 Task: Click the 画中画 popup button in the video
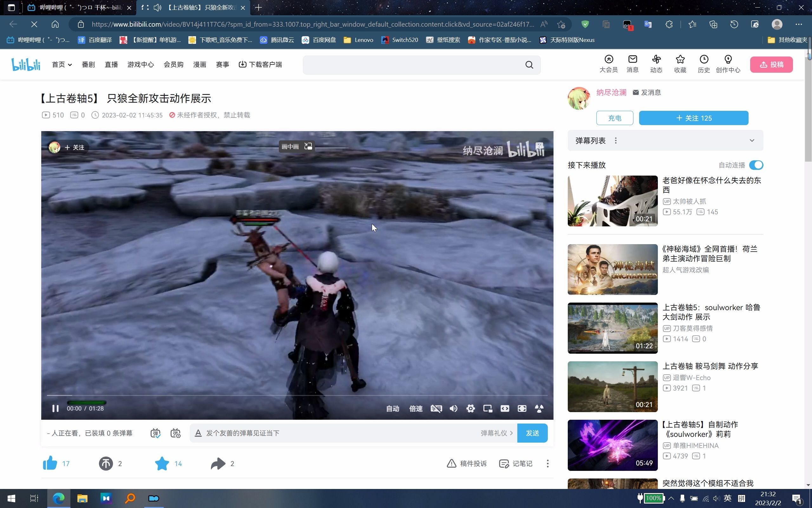[x=297, y=146]
